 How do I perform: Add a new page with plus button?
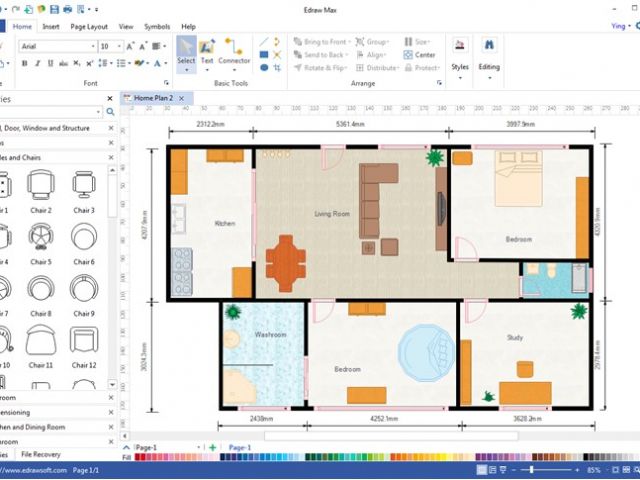click(x=212, y=447)
